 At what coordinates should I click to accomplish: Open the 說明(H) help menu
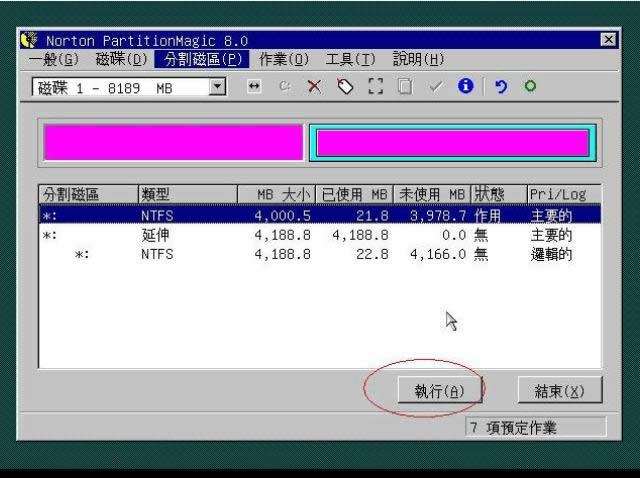click(418, 60)
